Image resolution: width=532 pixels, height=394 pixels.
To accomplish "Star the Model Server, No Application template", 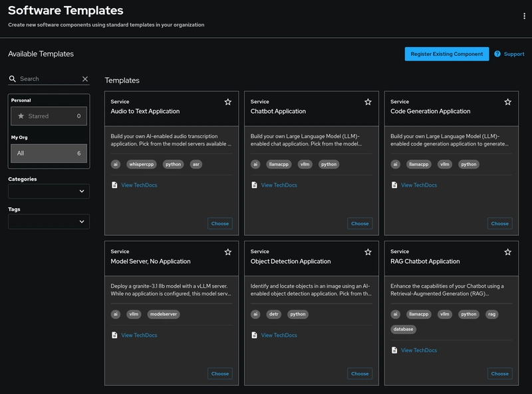I will pos(228,252).
